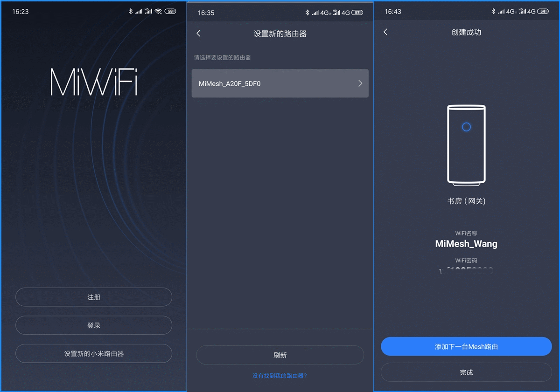Tap the Mesh router illustration icon
The width and height of the screenshot is (560, 392).
coord(466,144)
